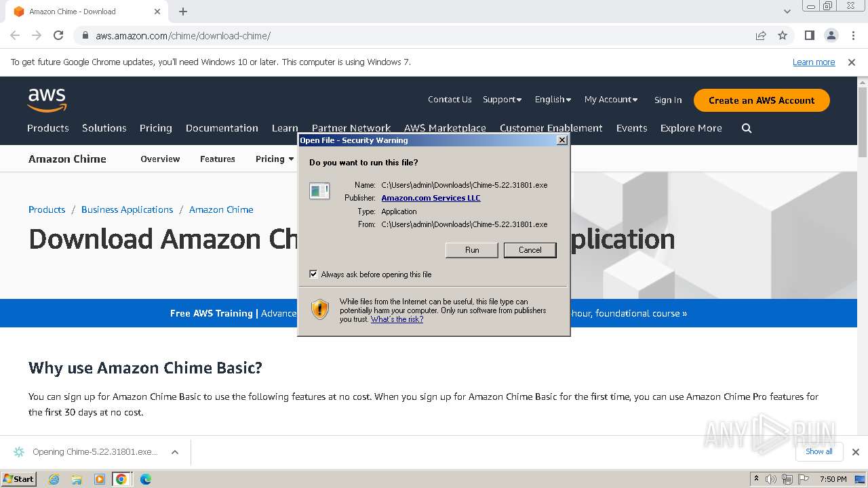Open Contact Us page
Image resolution: width=868 pixels, height=488 pixels.
450,99
